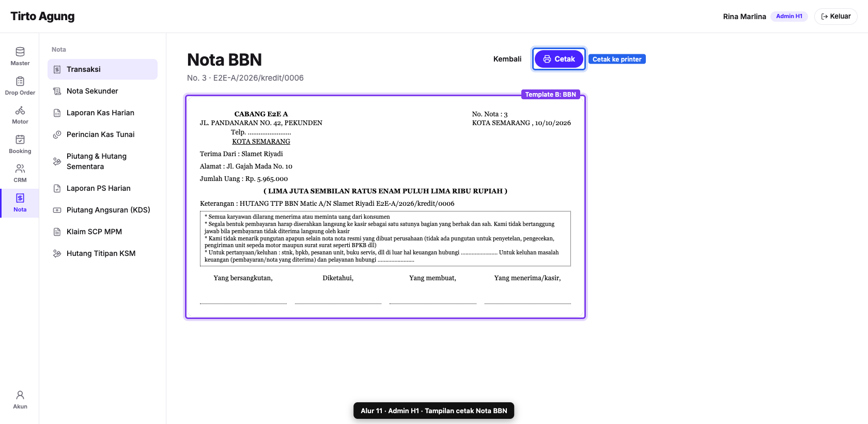Viewport: 868px width, 424px height.
Task: Click the Laporan Kas Harian document icon
Action: [x=57, y=113]
